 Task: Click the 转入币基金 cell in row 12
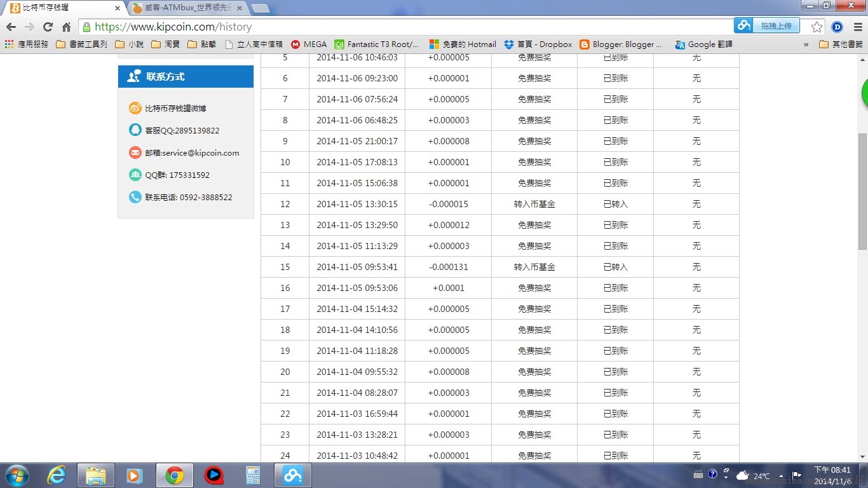coord(534,204)
